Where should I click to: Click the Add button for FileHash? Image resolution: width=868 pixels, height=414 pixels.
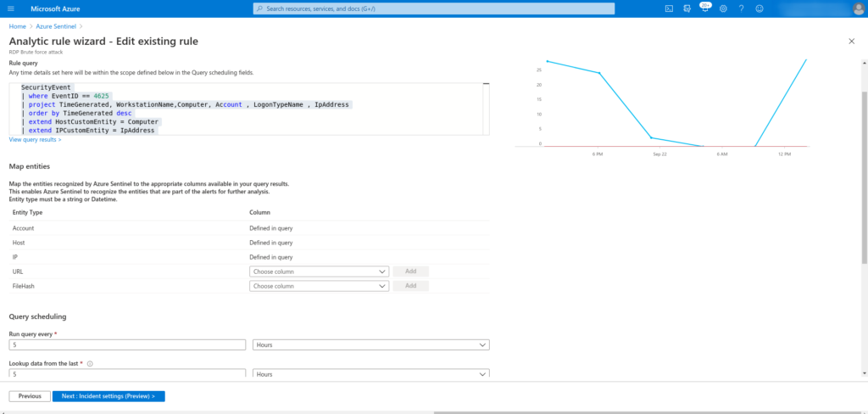point(410,286)
